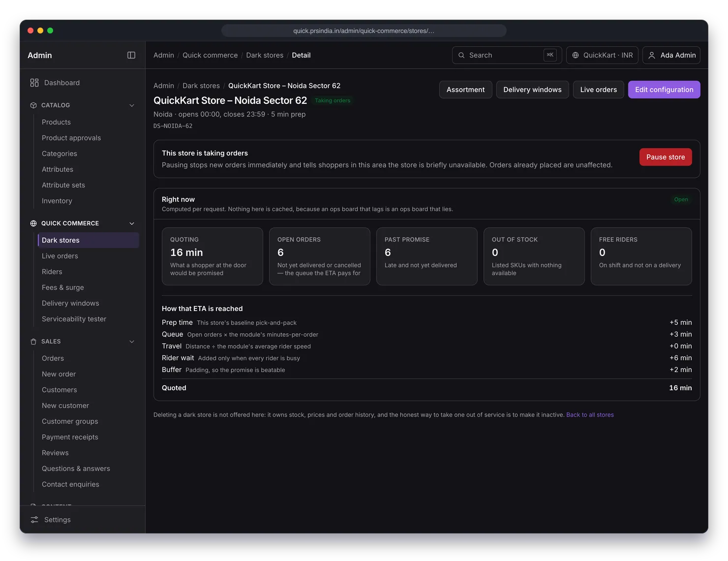Open Customer groups page
The height and width of the screenshot is (561, 728).
click(x=89, y=421)
